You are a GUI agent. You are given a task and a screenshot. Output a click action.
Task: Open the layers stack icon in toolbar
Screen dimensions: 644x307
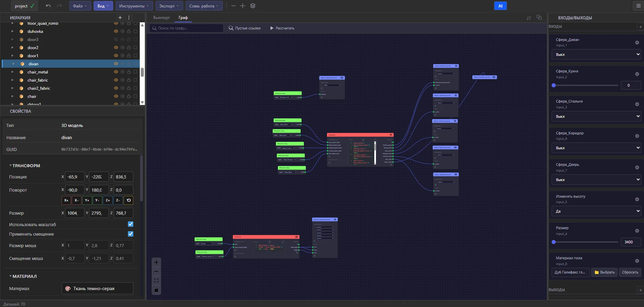pyautogui.click(x=253, y=6)
